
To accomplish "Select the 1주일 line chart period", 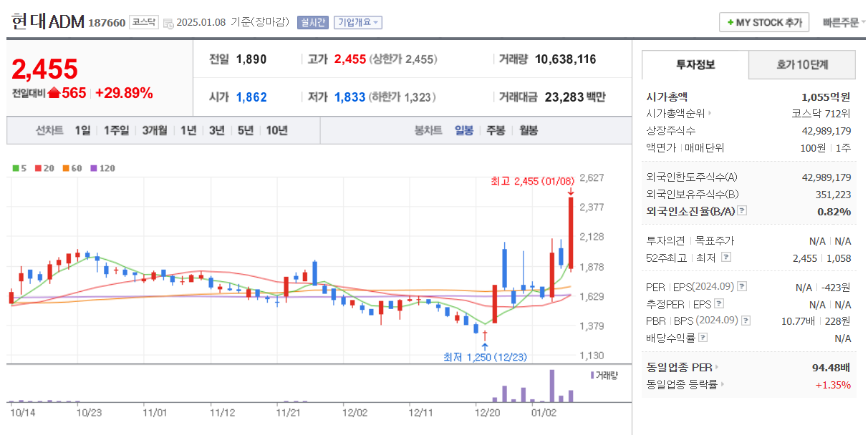I will pos(116,130).
